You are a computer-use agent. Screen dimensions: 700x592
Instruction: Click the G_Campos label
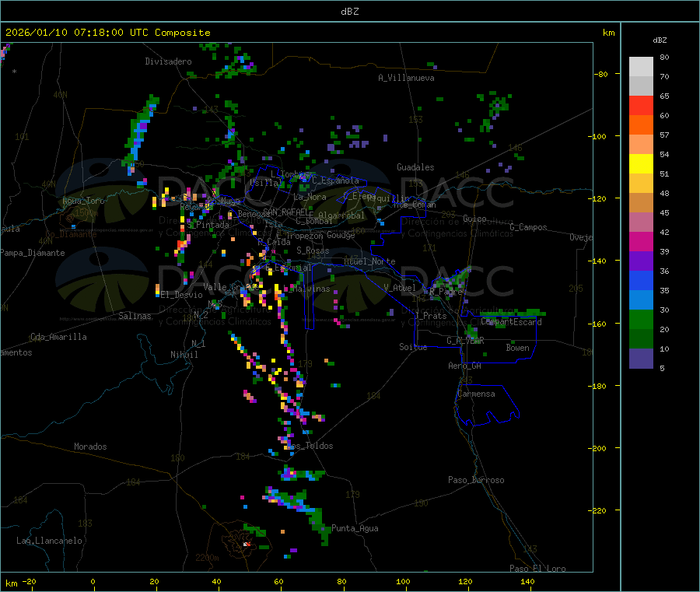click(x=529, y=227)
